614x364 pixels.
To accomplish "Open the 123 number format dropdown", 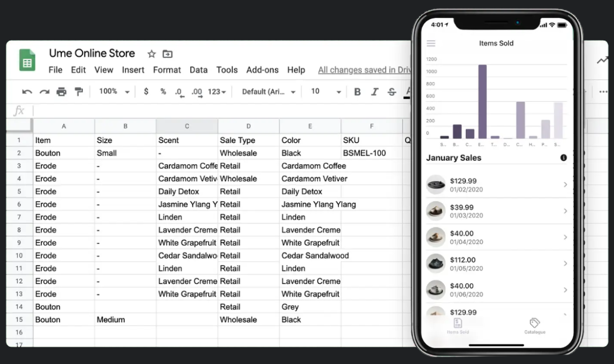I will tap(217, 92).
